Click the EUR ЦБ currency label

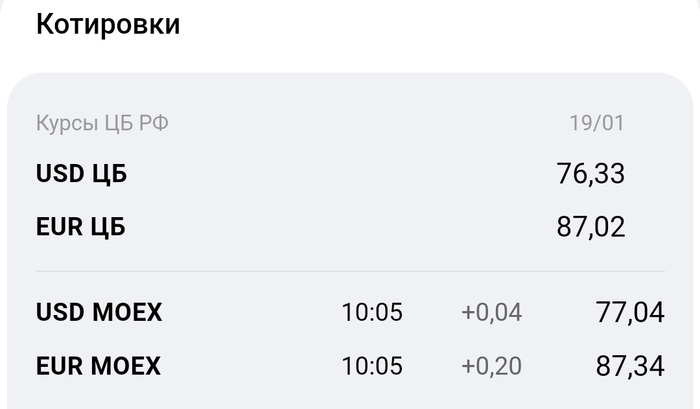81,226
